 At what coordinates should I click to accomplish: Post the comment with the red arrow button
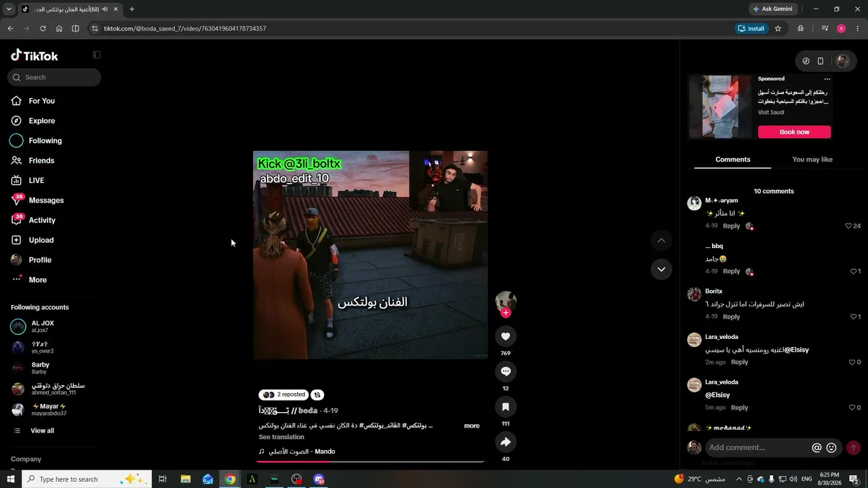pos(853,447)
